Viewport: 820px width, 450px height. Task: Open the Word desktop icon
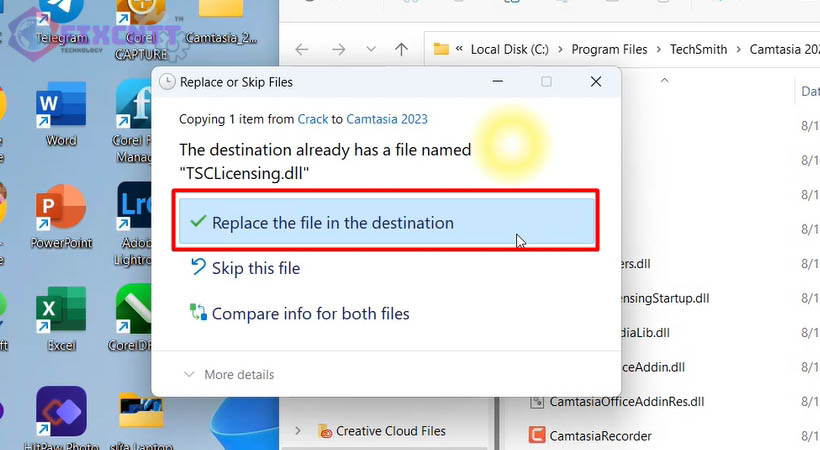coord(60,110)
